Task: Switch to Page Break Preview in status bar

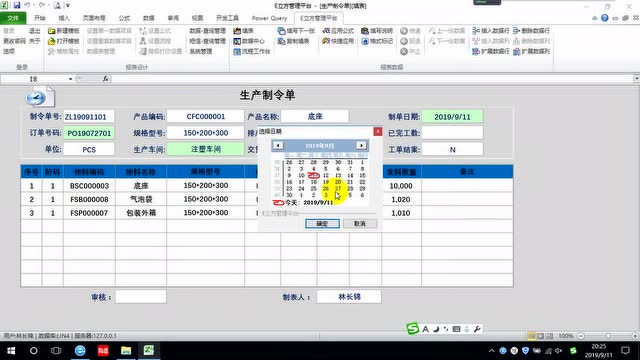Action: pos(549,336)
